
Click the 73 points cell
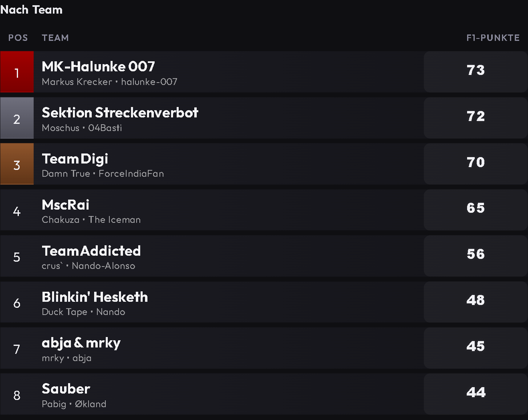[476, 72]
